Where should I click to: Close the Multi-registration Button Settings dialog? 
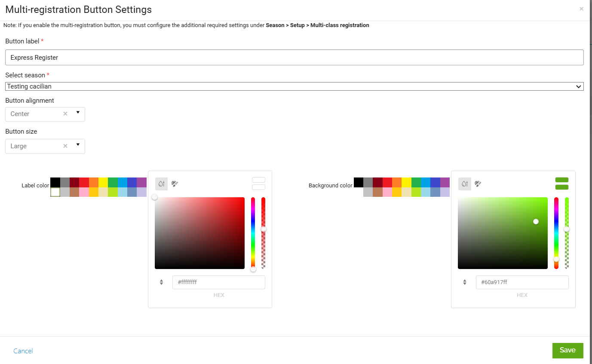coord(581,9)
